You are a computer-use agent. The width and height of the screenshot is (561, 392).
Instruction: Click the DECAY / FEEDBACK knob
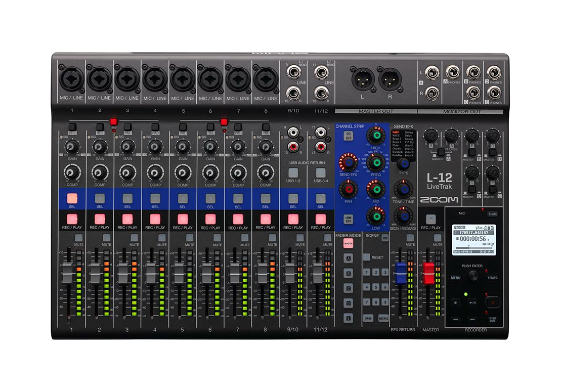(403, 215)
